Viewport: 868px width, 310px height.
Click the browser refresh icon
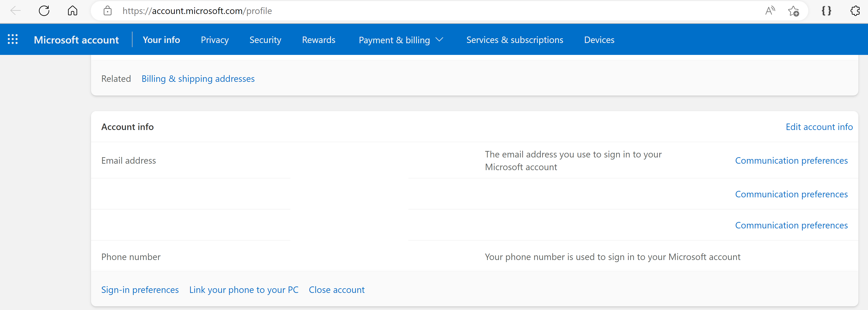[44, 11]
